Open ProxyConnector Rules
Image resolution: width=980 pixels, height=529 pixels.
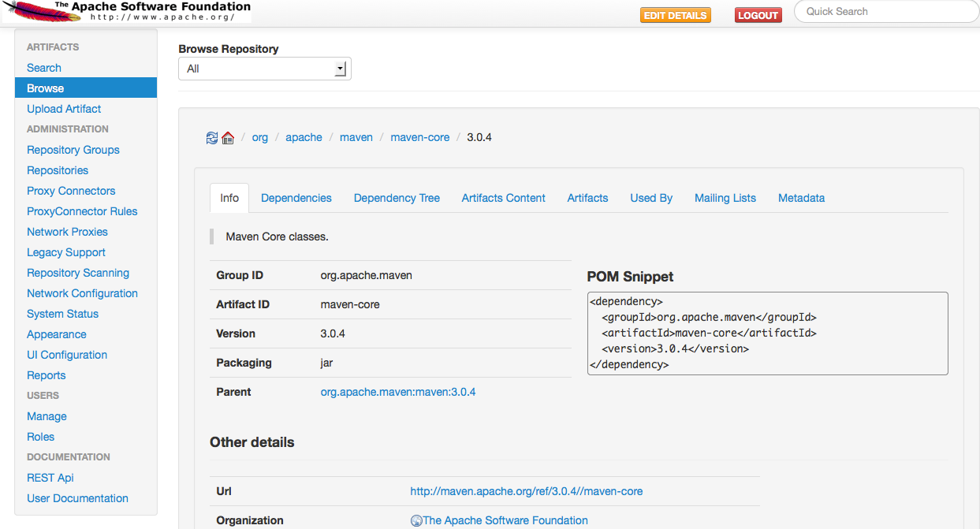(82, 211)
